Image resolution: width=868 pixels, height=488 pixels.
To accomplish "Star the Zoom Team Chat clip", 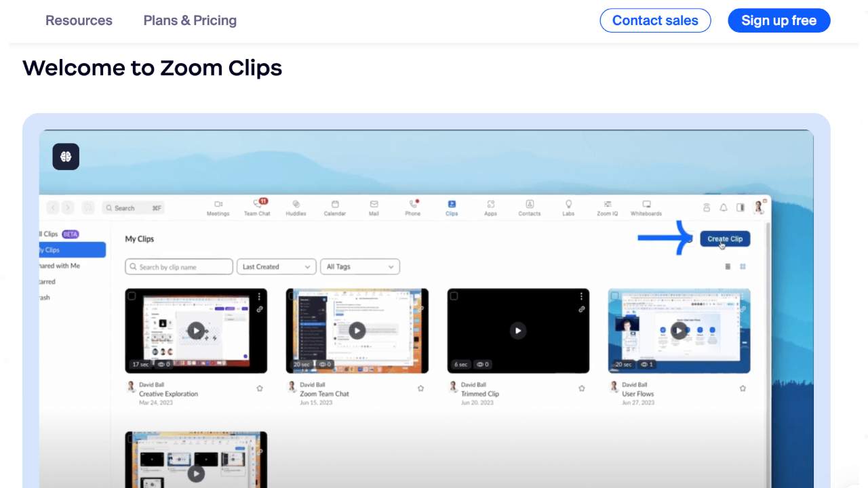I will pos(420,388).
